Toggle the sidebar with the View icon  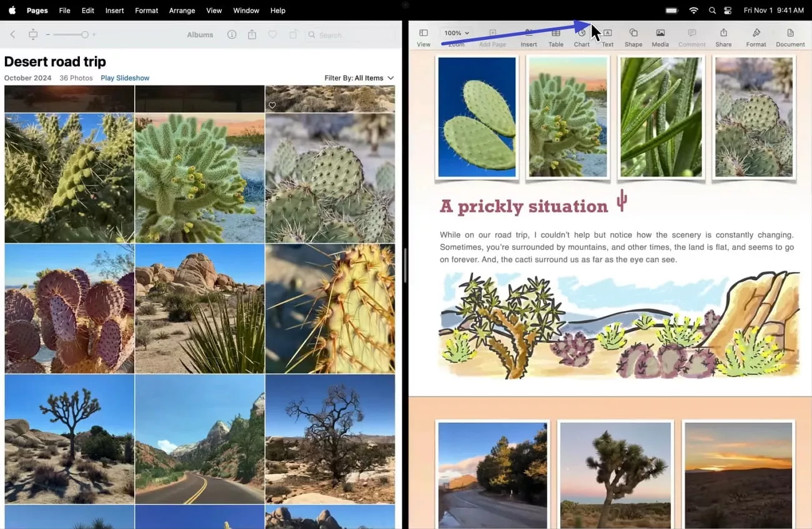click(423, 36)
